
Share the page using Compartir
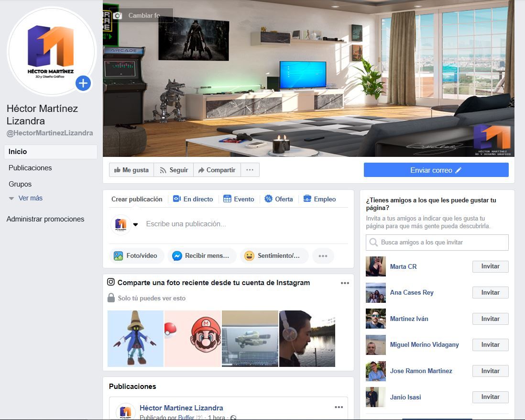[x=217, y=170]
